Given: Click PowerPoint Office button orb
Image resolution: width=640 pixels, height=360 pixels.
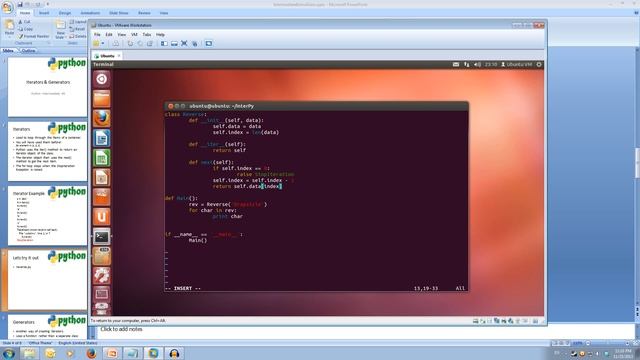Looking at the screenshot, I should (7, 7).
